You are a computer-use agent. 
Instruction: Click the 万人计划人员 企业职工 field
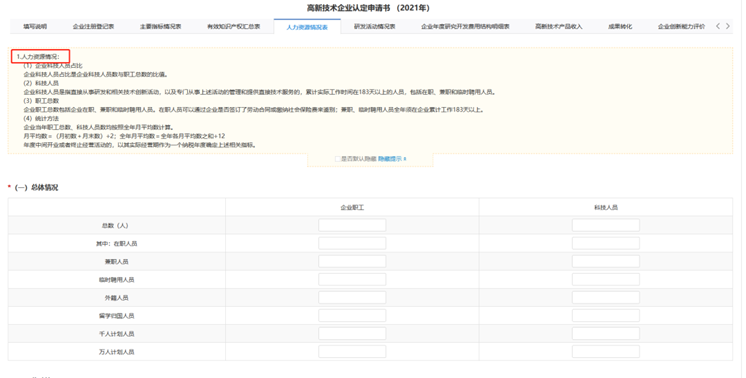click(352, 351)
